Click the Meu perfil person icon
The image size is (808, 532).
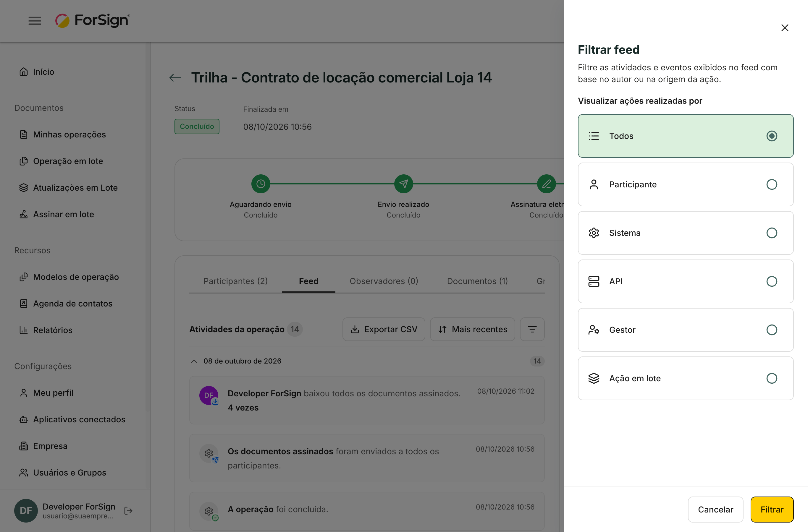point(23,393)
